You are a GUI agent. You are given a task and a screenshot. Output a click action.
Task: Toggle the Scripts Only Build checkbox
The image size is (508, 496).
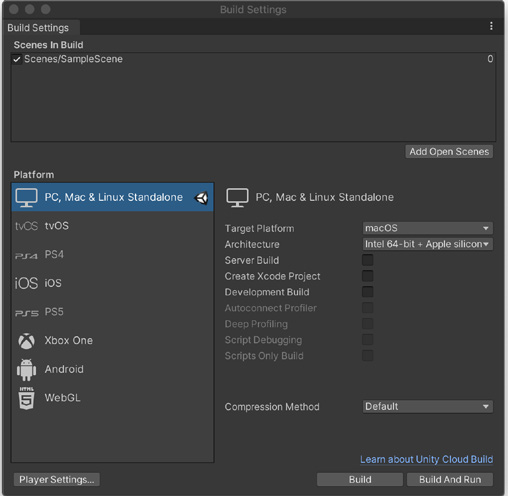click(368, 356)
